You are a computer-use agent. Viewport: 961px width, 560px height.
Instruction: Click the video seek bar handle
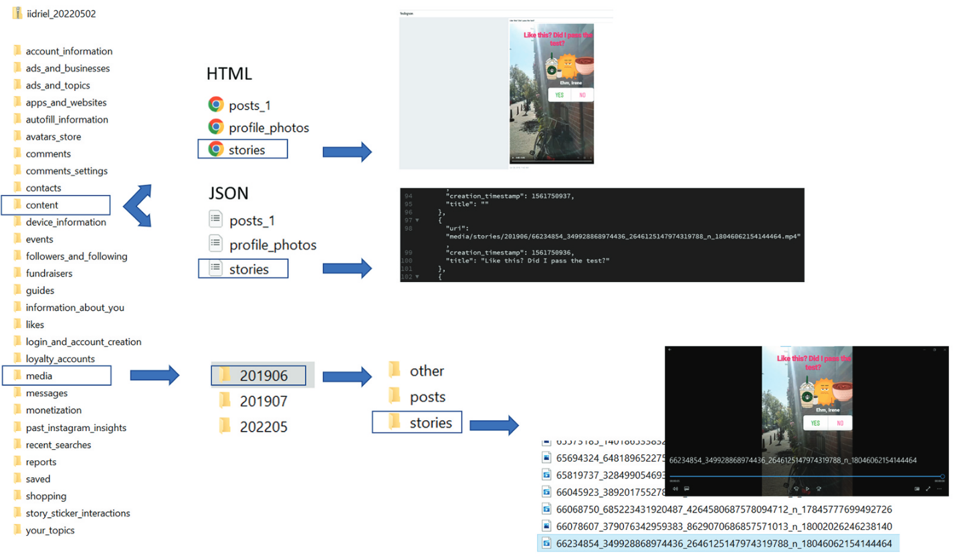942,476
